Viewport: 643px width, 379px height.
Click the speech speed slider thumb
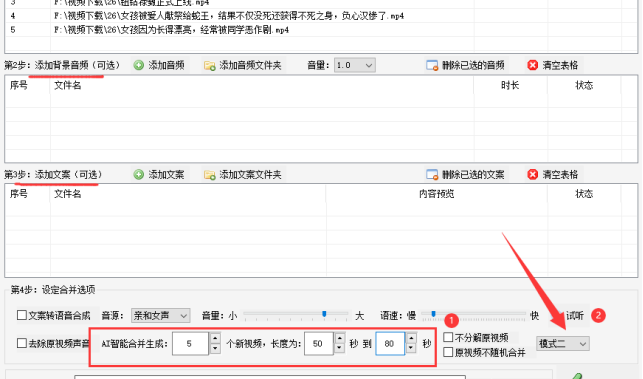click(x=433, y=314)
